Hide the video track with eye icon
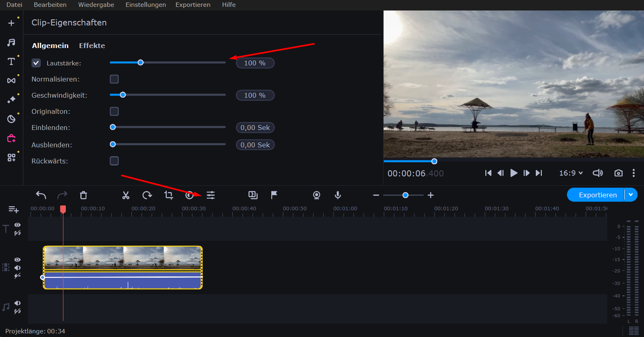Image resolution: width=644 pixels, height=337 pixels. 17,260
